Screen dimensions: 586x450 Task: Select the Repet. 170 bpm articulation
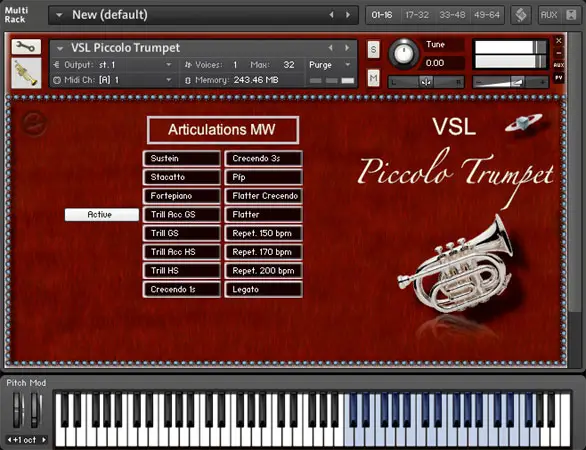click(x=263, y=252)
